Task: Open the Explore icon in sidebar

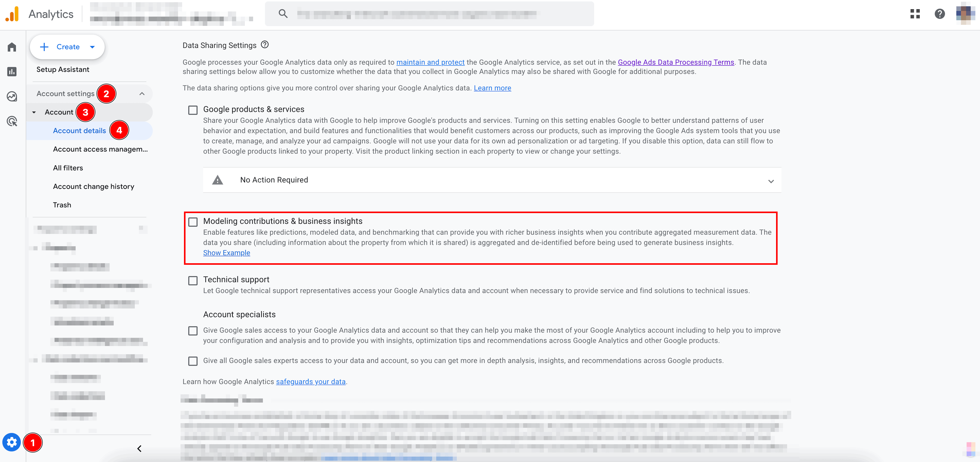Action: pos(12,96)
